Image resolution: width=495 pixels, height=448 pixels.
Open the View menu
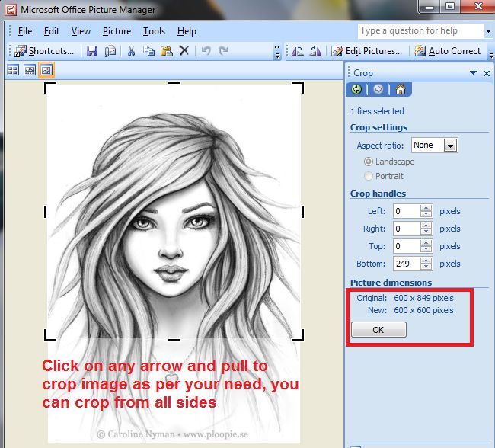click(81, 31)
